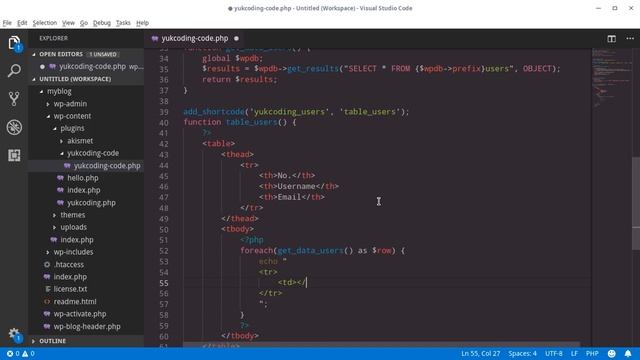Click the unsaved dot on yukcoding-code.php tab

pos(236,38)
